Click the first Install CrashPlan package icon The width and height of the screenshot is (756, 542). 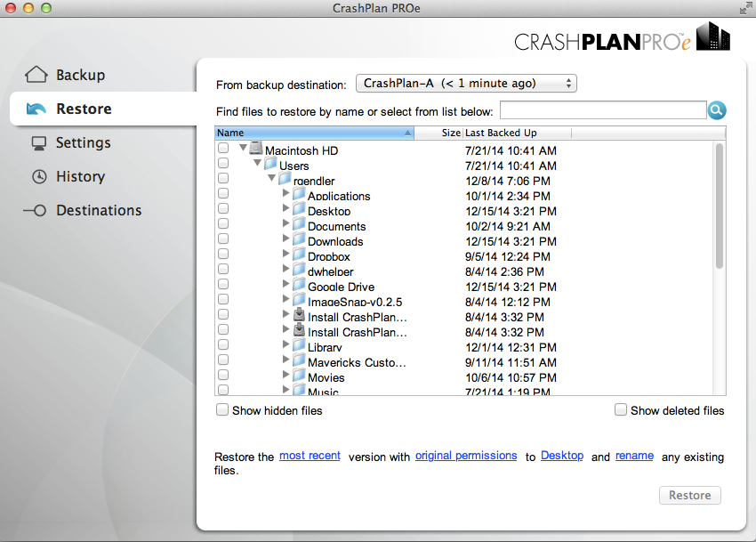[x=300, y=315]
